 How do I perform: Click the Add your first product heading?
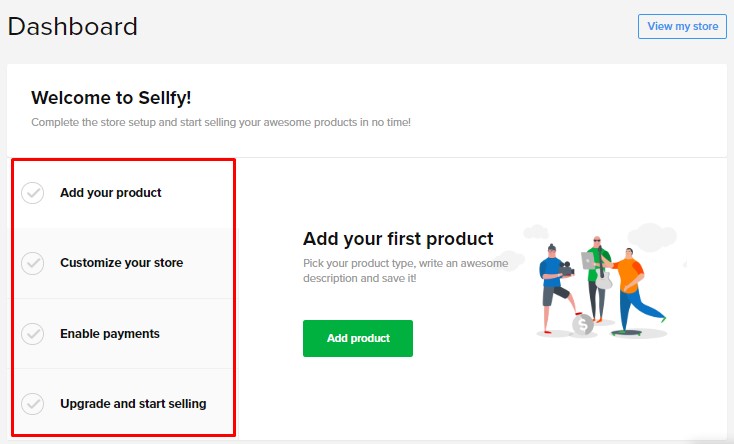[x=398, y=239]
